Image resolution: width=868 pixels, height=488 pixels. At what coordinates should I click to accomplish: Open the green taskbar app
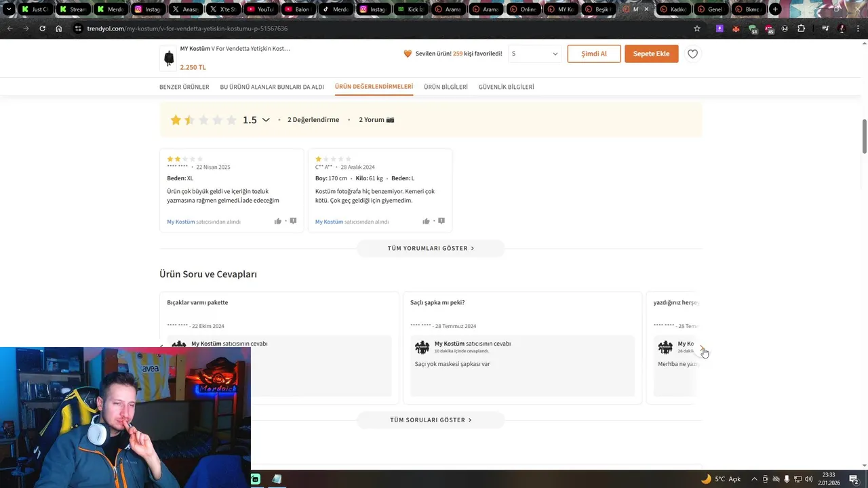(x=255, y=479)
